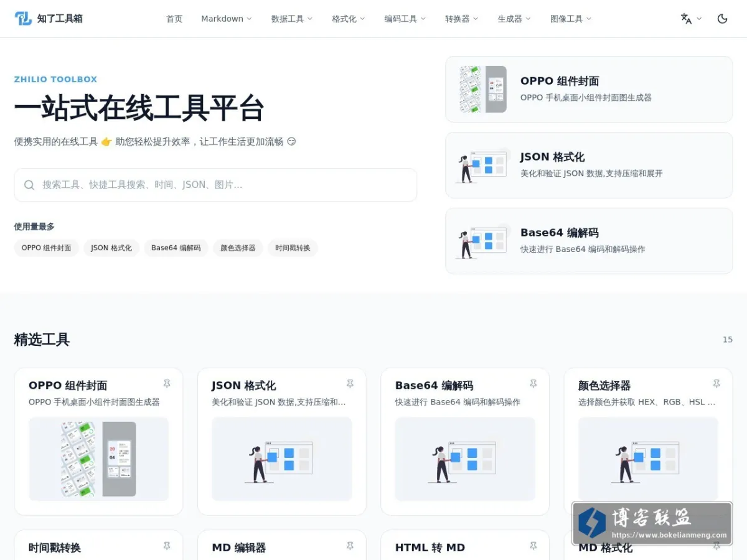Select the 时间戳转换 quick tag

293,248
